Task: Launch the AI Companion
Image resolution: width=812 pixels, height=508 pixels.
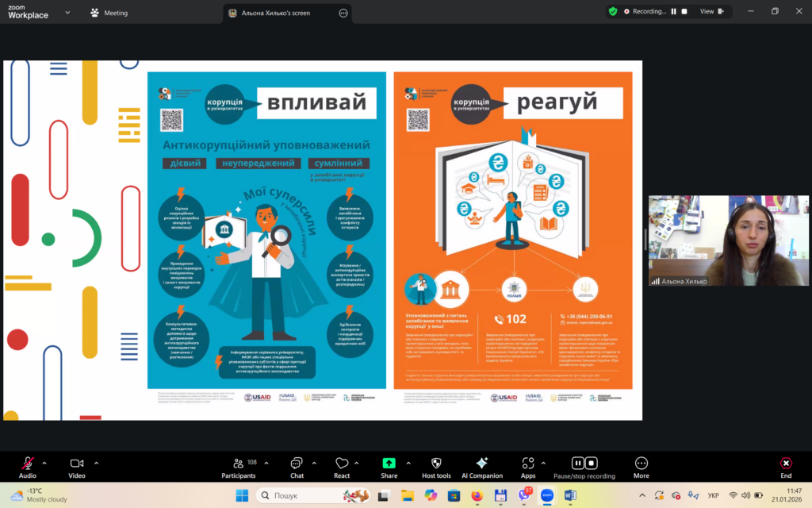Action: (482, 464)
